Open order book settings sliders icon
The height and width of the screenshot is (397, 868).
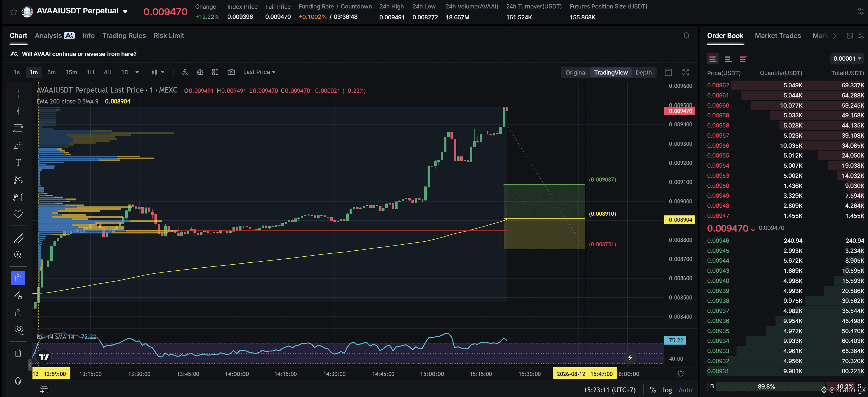coord(861,36)
